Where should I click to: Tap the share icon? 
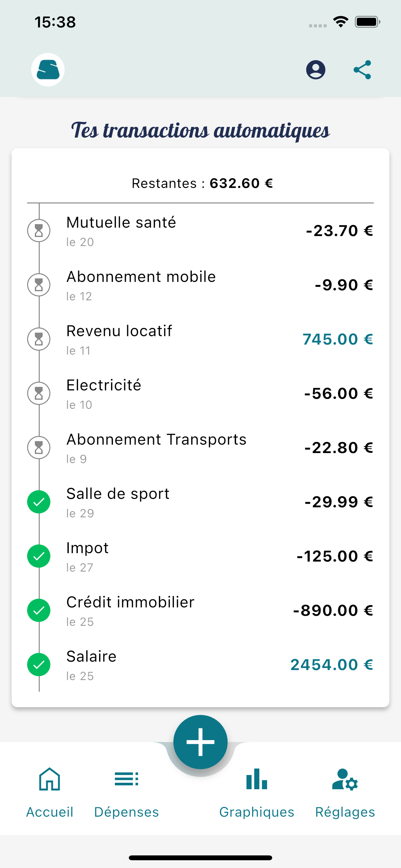[362, 70]
